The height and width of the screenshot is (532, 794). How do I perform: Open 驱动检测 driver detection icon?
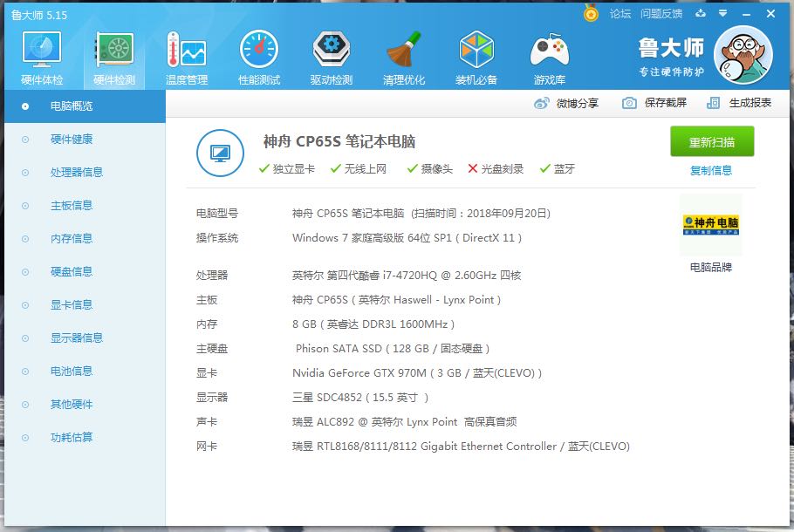[x=332, y=58]
